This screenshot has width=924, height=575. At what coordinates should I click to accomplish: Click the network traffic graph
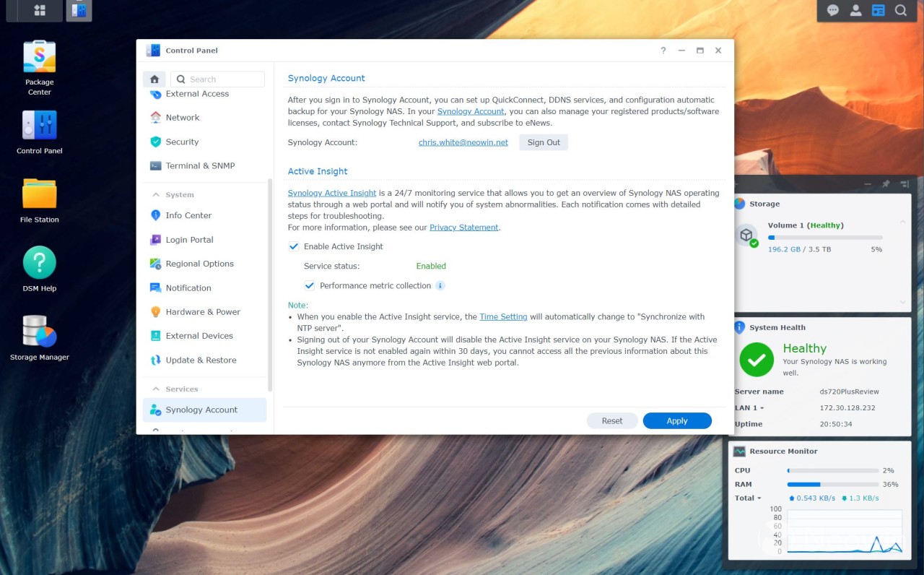tap(845, 531)
